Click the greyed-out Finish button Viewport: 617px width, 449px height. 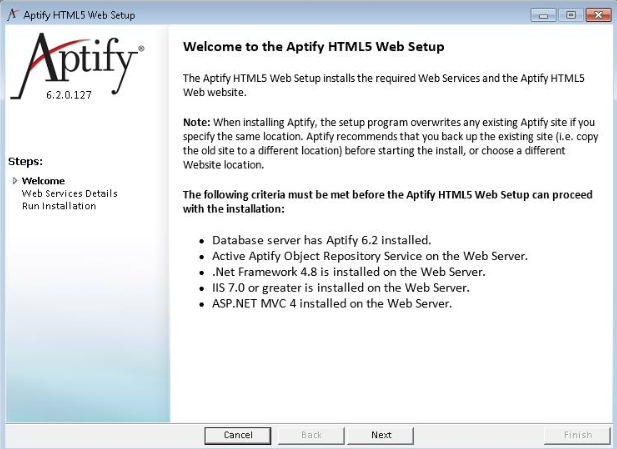click(577, 435)
